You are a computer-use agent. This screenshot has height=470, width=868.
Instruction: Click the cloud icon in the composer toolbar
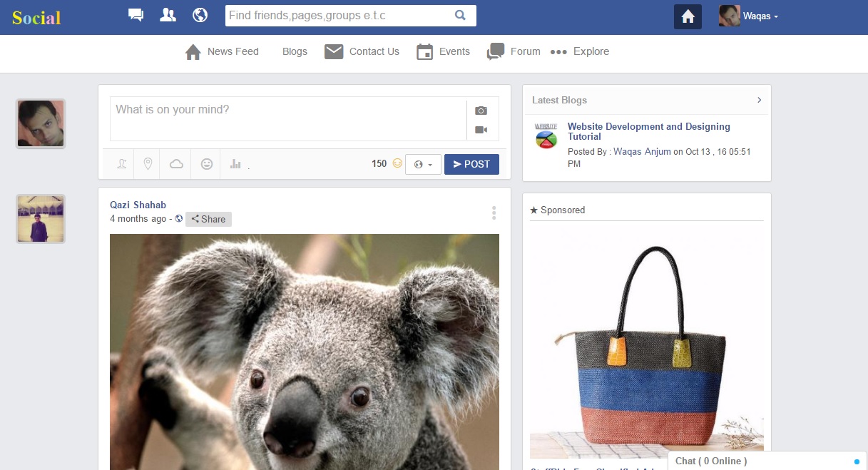[x=176, y=164]
